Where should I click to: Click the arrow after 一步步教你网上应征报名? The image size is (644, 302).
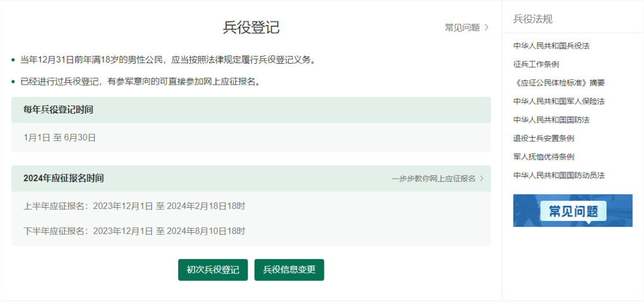[482, 178]
